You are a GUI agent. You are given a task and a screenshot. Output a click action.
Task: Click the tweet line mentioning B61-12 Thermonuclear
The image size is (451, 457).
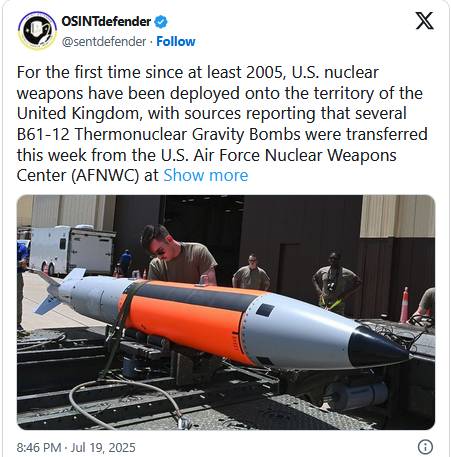point(222,134)
